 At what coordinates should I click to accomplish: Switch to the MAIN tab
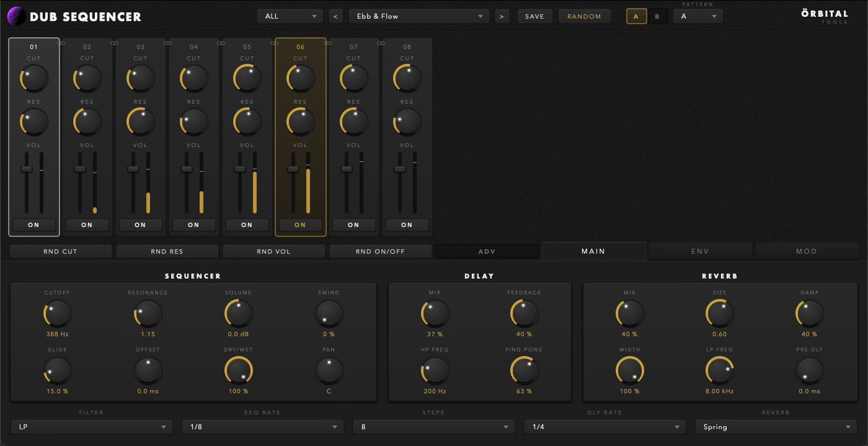pos(593,251)
